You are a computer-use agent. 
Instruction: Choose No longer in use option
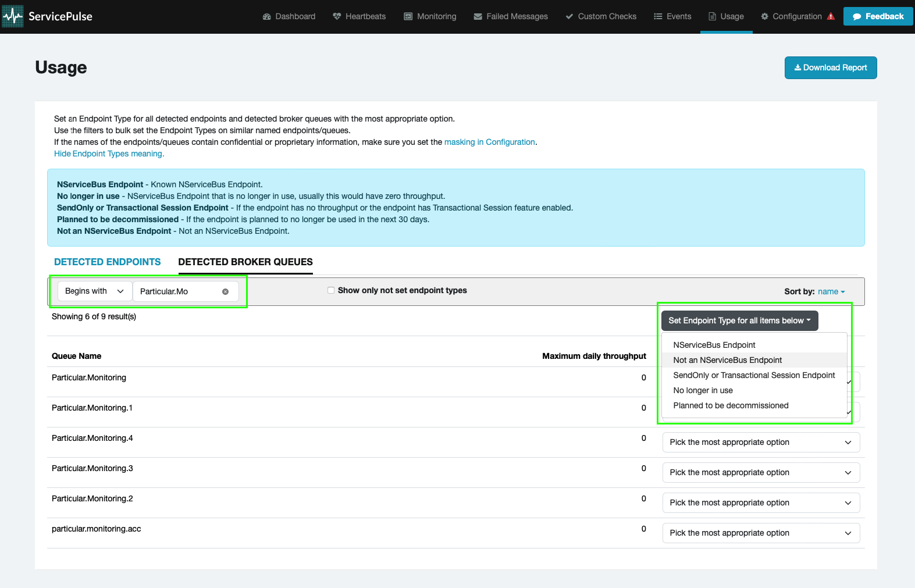point(754,390)
